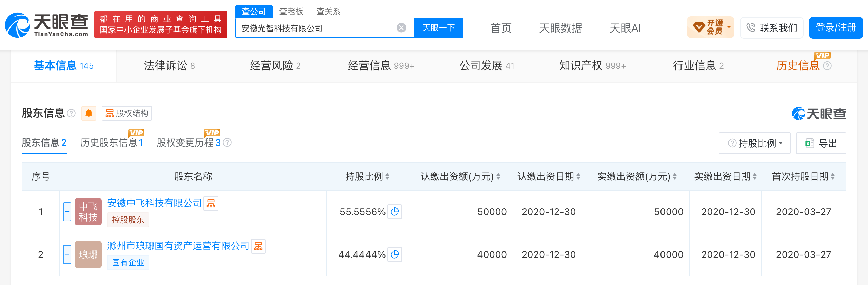This screenshot has height=285, width=868.
Task: Click the 序号 column header
Action: point(41,176)
